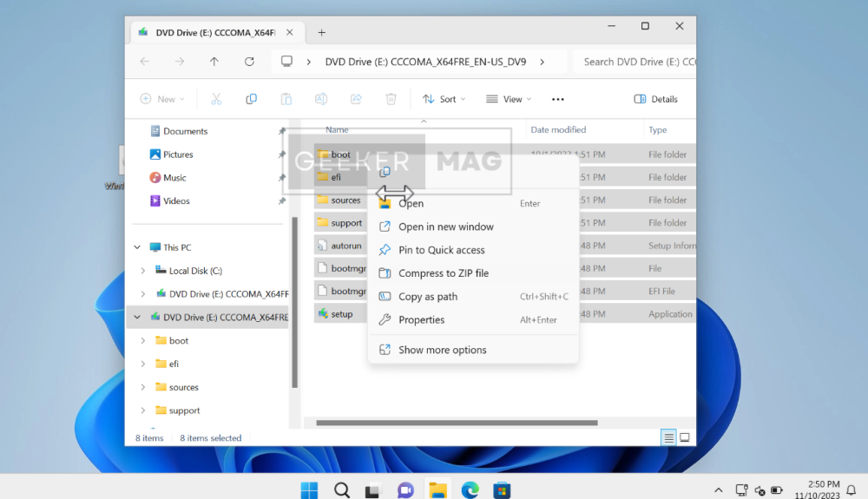Select the setup application file
868x499 pixels.
click(341, 314)
